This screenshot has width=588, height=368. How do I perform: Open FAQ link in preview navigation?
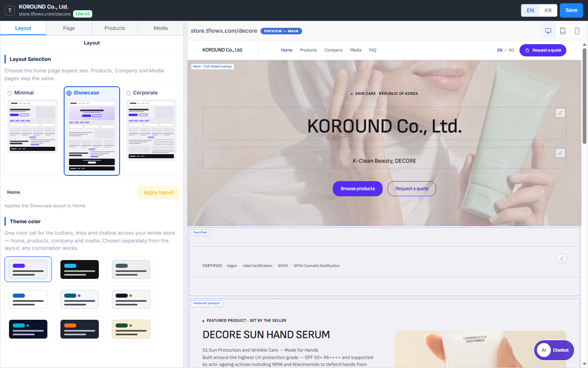point(372,50)
